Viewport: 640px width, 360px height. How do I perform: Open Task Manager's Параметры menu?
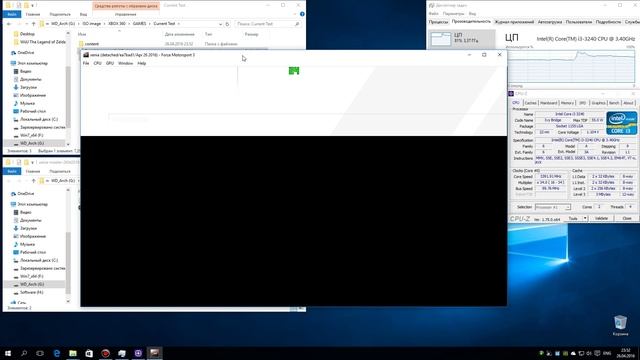[453, 13]
